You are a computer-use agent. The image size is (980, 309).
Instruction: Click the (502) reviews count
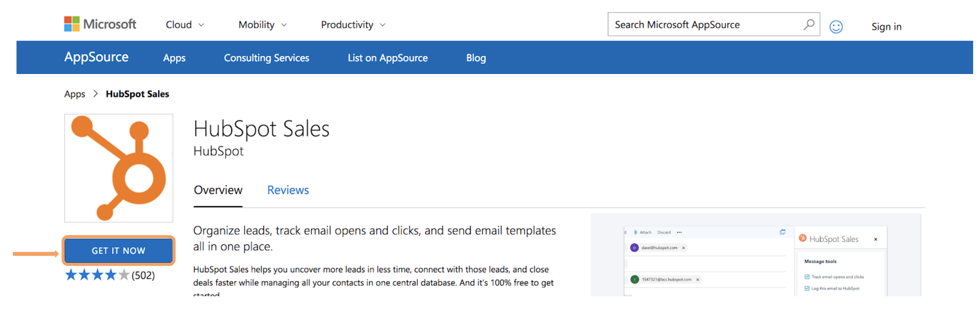click(143, 275)
